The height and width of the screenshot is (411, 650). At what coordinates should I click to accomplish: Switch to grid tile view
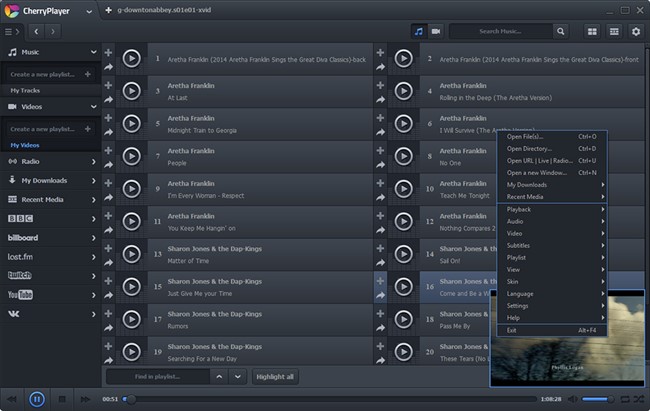(592, 32)
